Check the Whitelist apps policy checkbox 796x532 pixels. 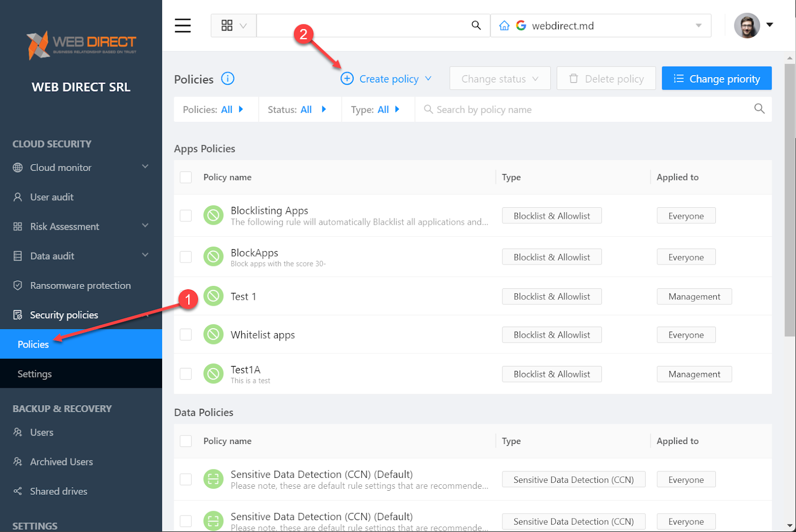186,335
